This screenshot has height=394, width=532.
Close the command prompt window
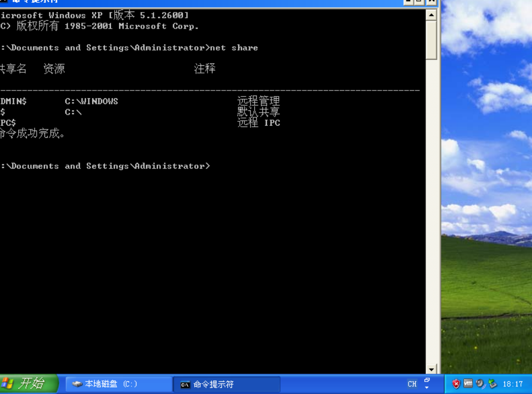pos(431,1)
